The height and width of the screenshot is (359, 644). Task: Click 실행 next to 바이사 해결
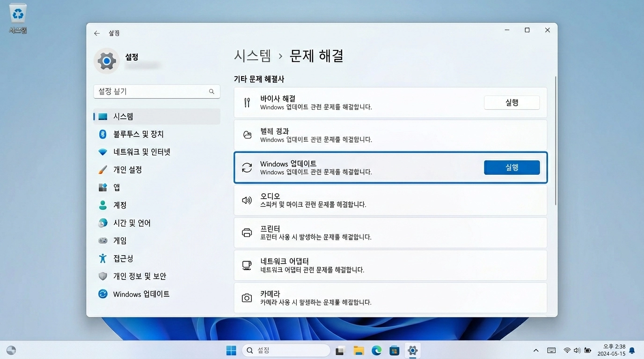[x=512, y=102]
